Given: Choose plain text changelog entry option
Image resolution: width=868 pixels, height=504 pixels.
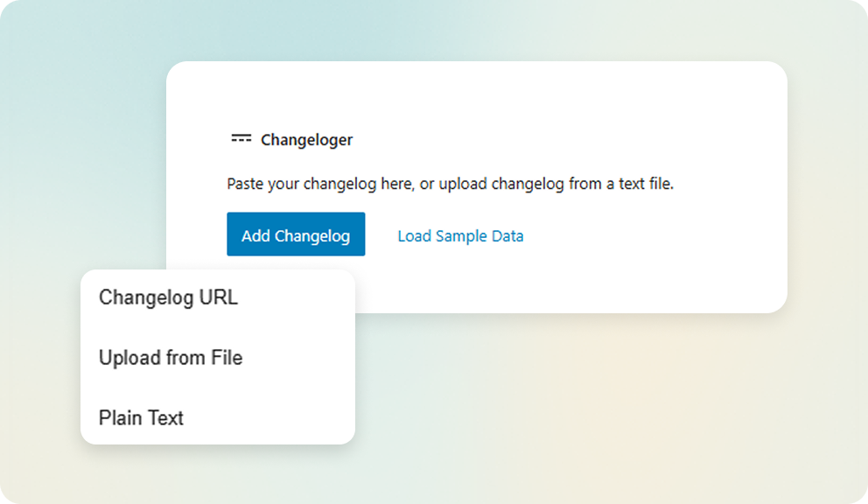Looking at the screenshot, I should click(141, 417).
